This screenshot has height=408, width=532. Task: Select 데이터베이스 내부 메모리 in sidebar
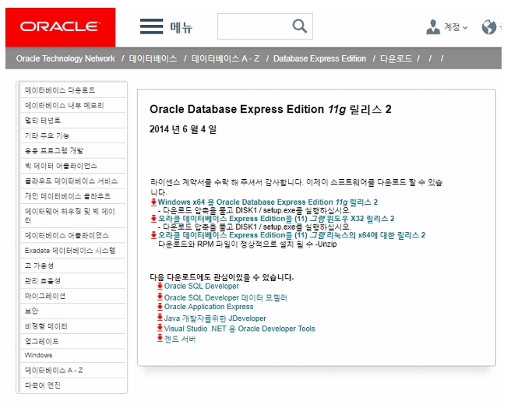[x=73, y=105]
